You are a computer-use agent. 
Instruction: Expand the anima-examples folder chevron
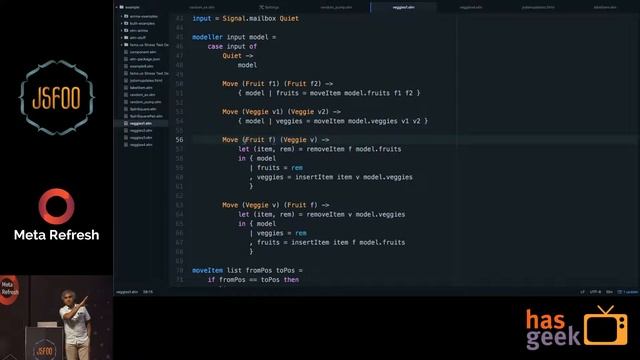click(121, 16)
